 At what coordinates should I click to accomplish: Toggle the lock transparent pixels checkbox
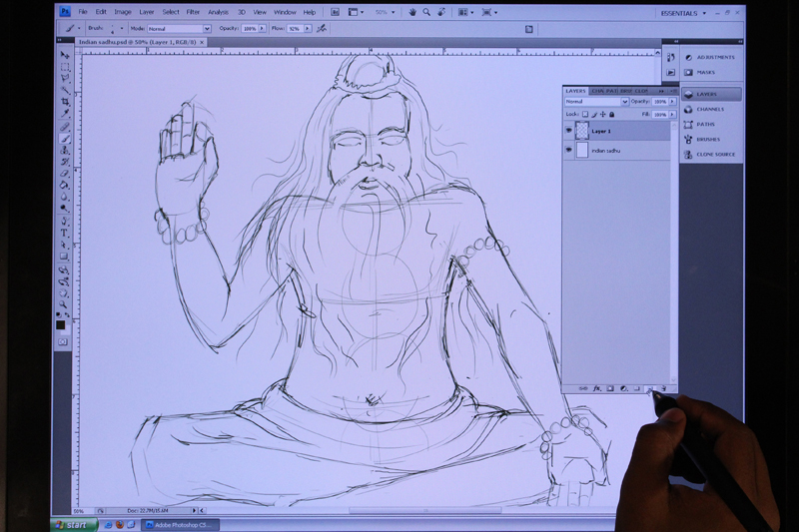click(585, 115)
